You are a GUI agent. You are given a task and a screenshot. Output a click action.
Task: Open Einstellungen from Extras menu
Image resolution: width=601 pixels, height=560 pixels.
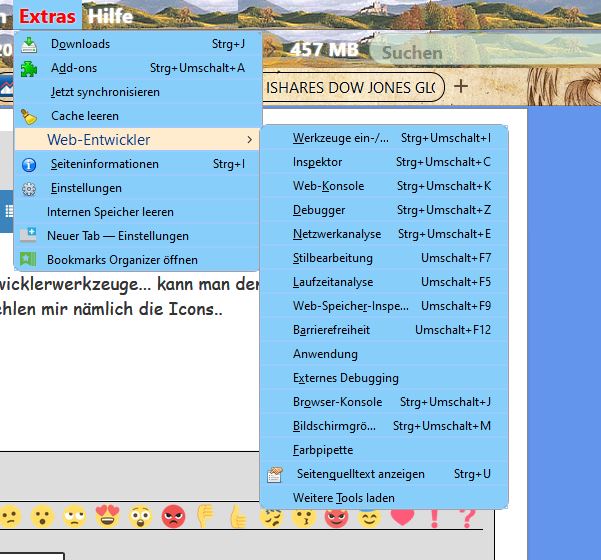137,188
